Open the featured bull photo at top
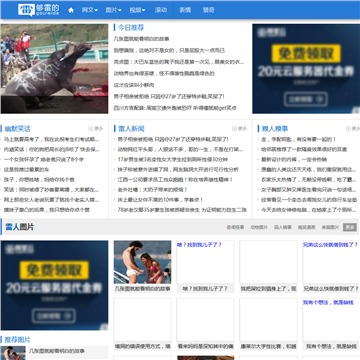The width and height of the screenshot is (360, 360). [54, 69]
